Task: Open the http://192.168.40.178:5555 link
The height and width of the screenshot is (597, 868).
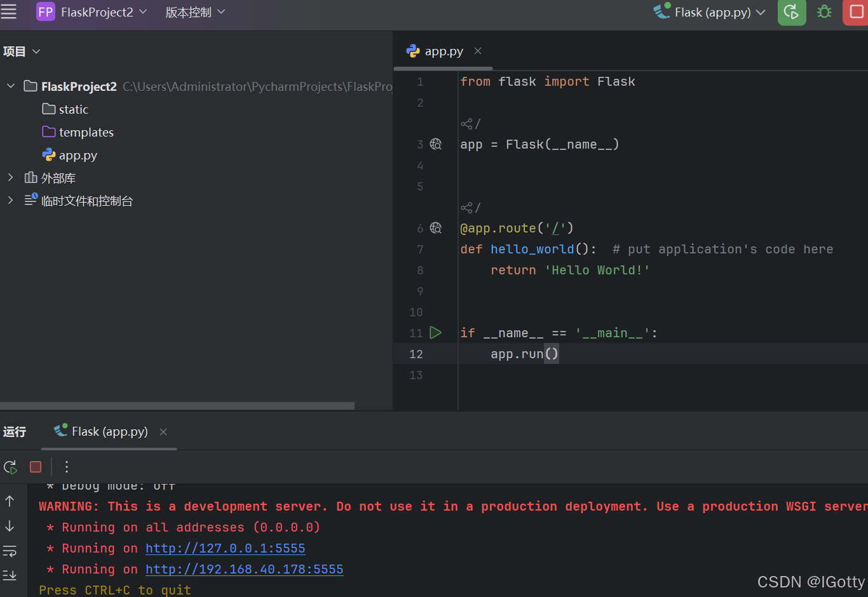Action: point(245,569)
